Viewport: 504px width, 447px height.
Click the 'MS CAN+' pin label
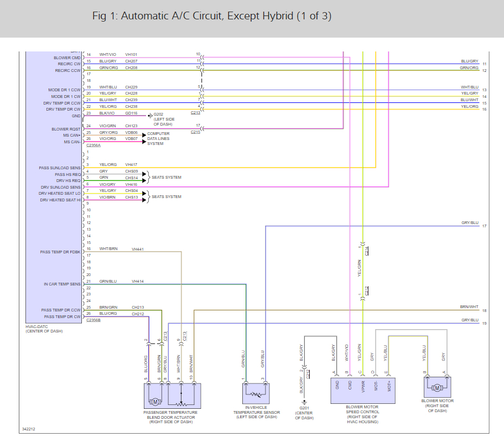72,136
